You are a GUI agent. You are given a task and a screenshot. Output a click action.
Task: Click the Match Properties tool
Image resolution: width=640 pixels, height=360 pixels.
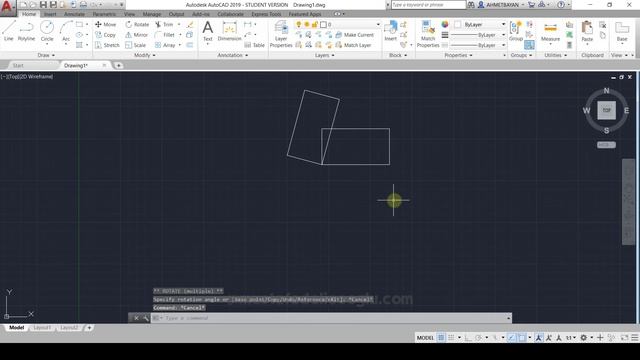[428, 34]
